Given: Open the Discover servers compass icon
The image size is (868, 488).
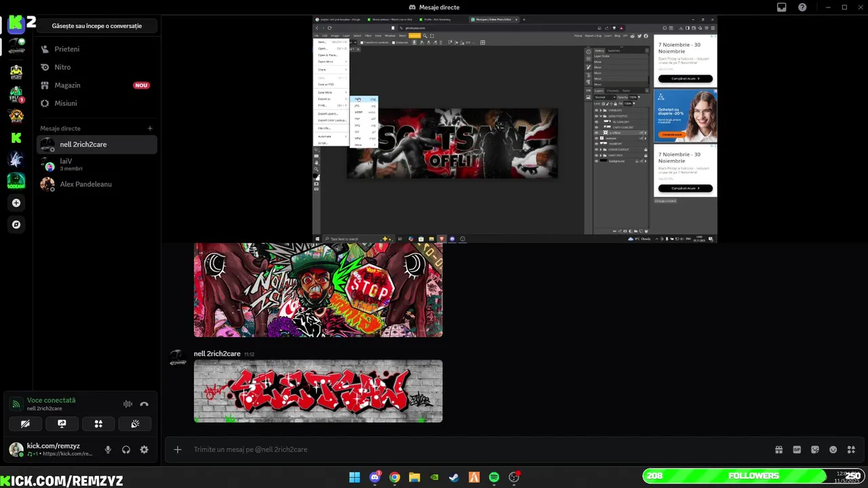Looking at the screenshot, I should tap(16, 224).
